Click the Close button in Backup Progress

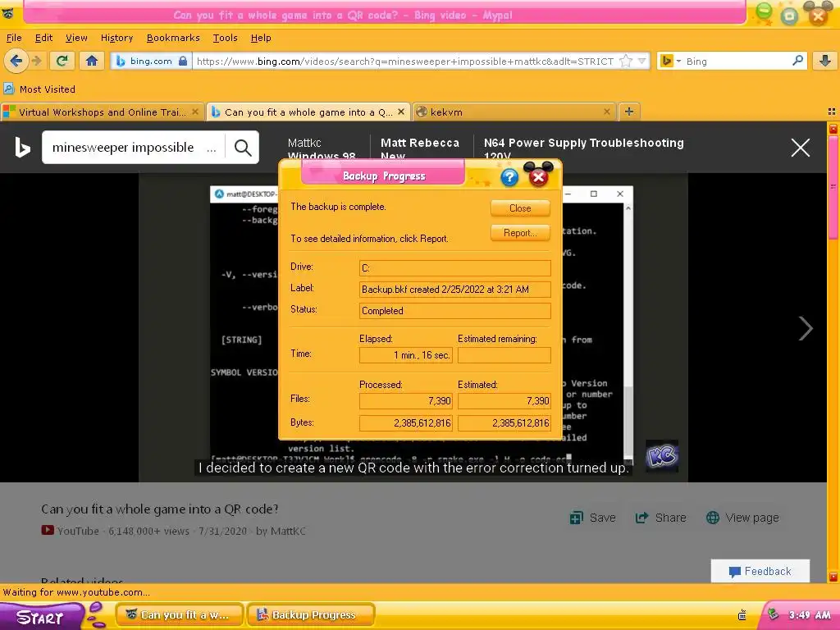point(520,208)
